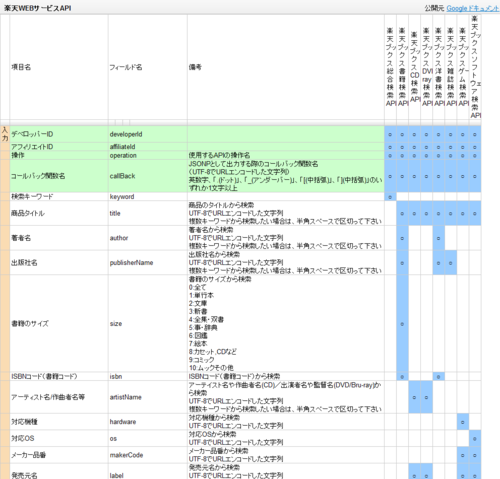
Task: Click the ISBNコード(書籍コード)から検索 note cell
Action: tap(286, 376)
